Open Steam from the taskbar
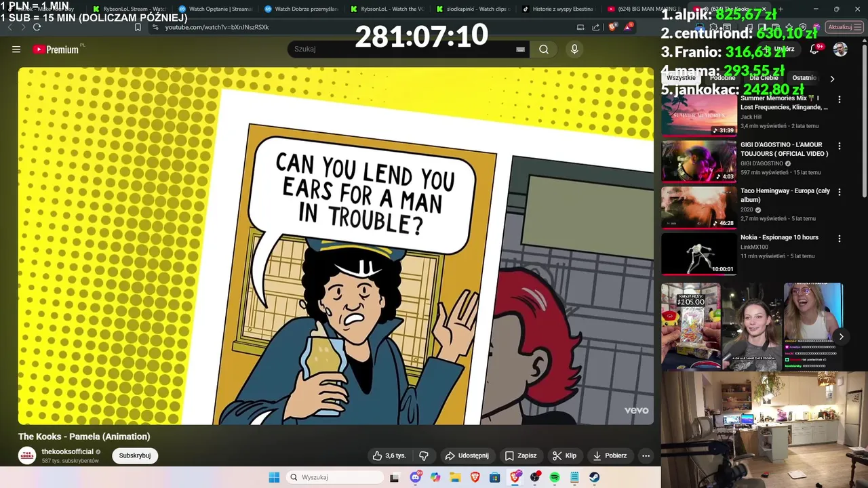The width and height of the screenshot is (868, 488). point(595,477)
